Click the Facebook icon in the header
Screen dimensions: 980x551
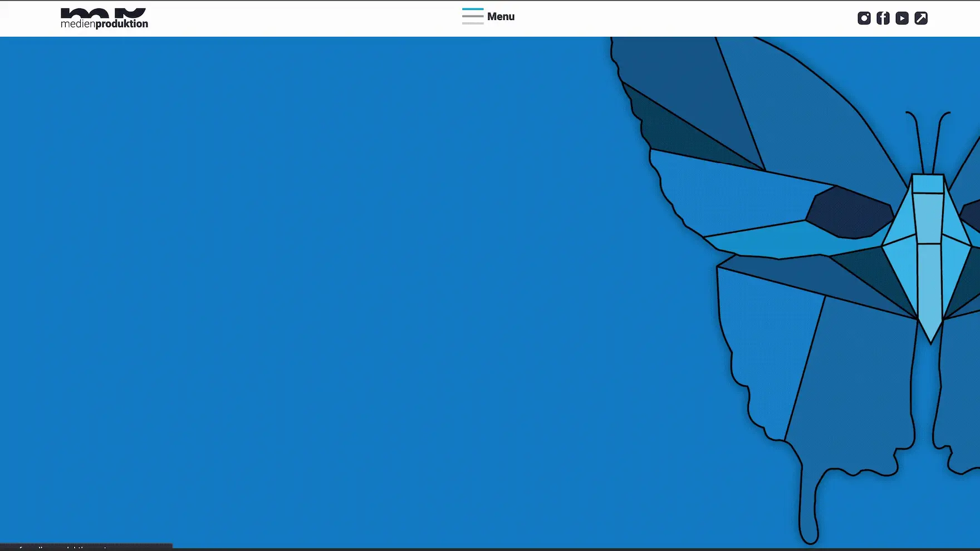pyautogui.click(x=883, y=18)
